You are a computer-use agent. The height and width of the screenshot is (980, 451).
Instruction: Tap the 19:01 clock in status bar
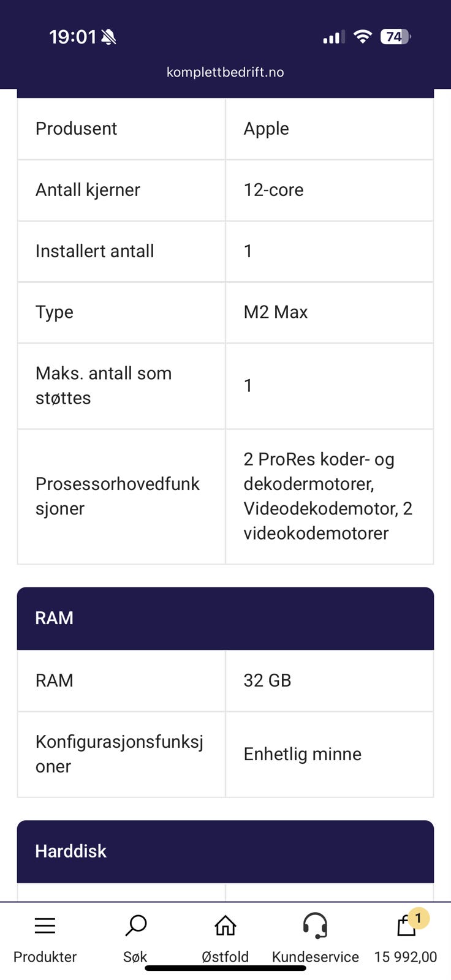pyautogui.click(x=72, y=37)
